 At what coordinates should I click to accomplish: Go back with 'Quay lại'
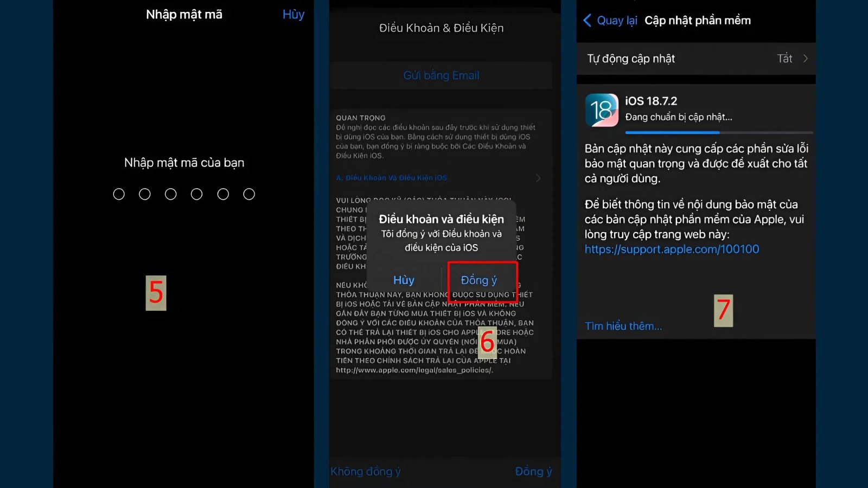(617, 21)
